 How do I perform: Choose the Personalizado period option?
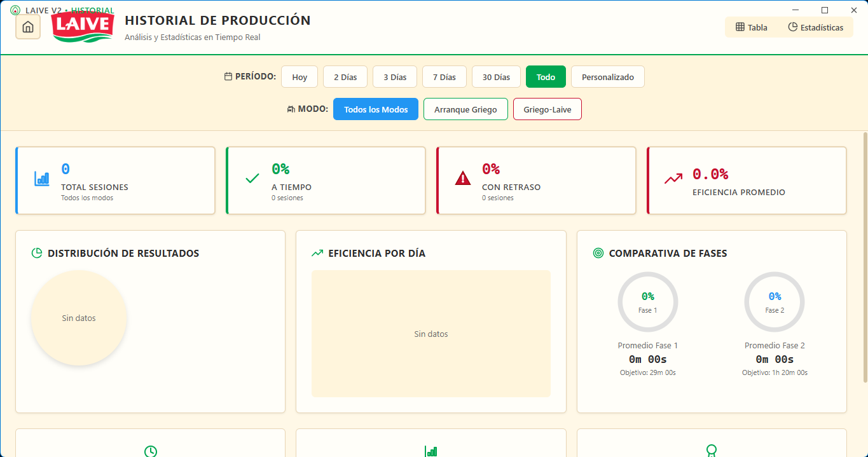pyautogui.click(x=607, y=77)
